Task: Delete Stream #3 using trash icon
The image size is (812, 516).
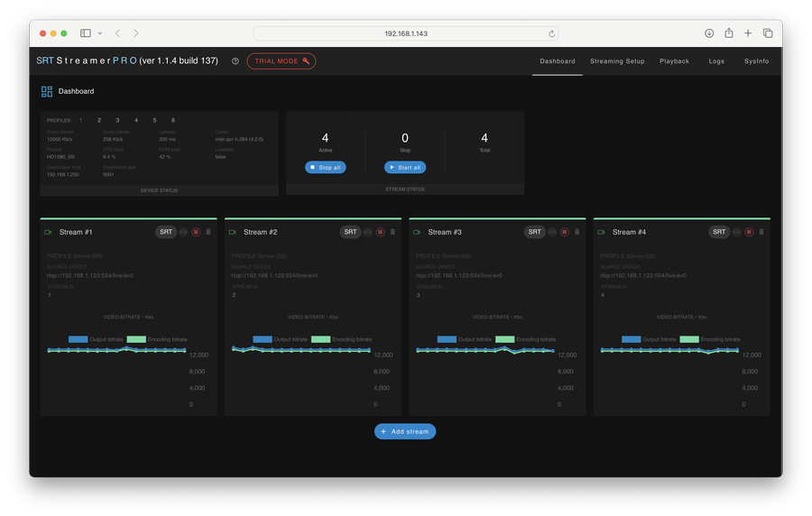Action: 577,232
